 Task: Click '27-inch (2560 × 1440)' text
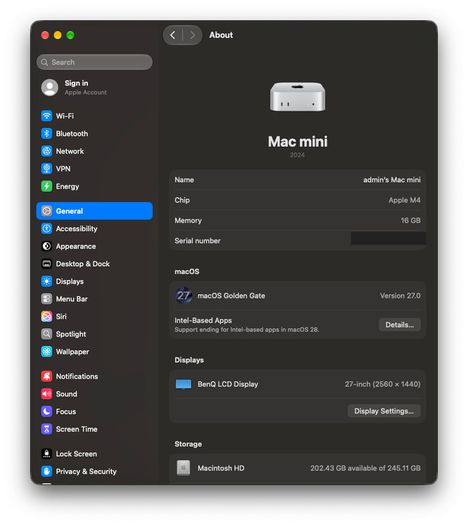click(383, 384)
